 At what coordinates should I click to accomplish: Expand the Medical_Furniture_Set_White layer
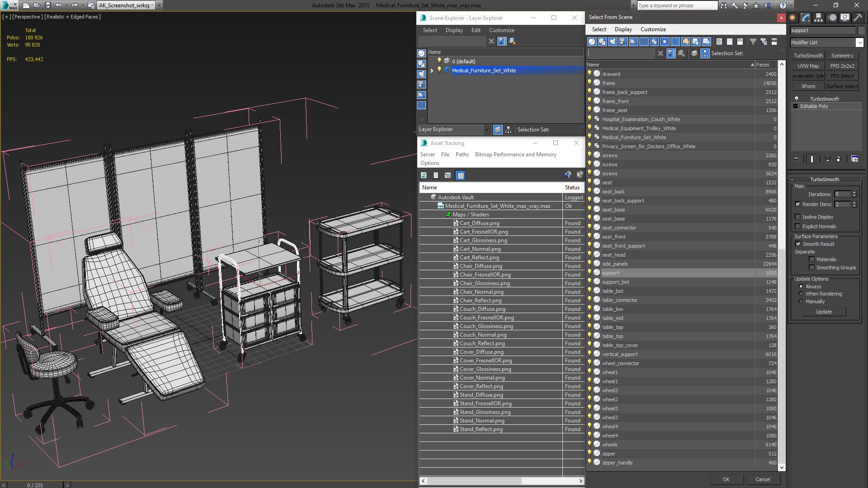pos(432,70)
